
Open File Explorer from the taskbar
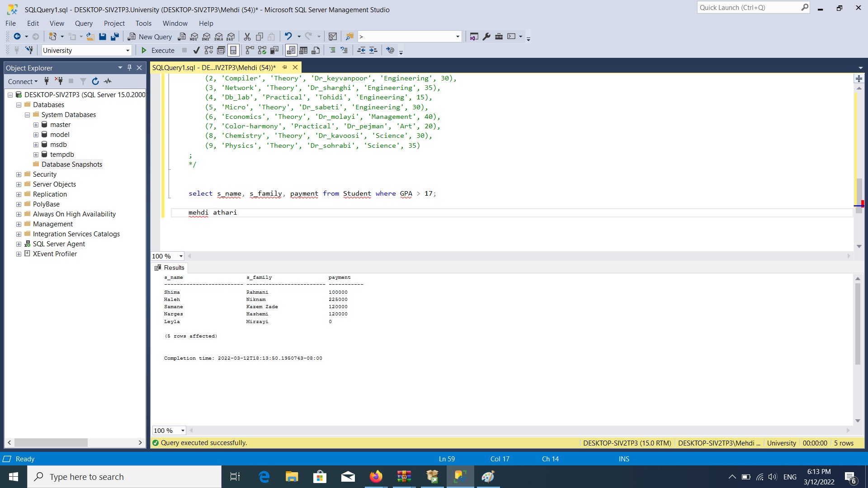tap(292, 477)
